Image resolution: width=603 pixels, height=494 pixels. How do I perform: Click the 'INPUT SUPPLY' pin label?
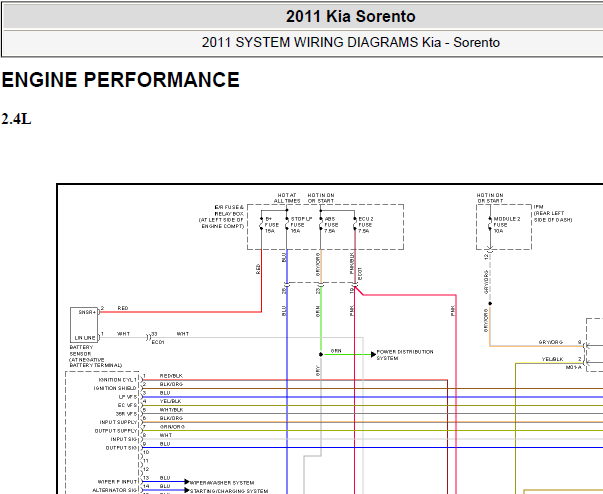click(x=118, y=422)
